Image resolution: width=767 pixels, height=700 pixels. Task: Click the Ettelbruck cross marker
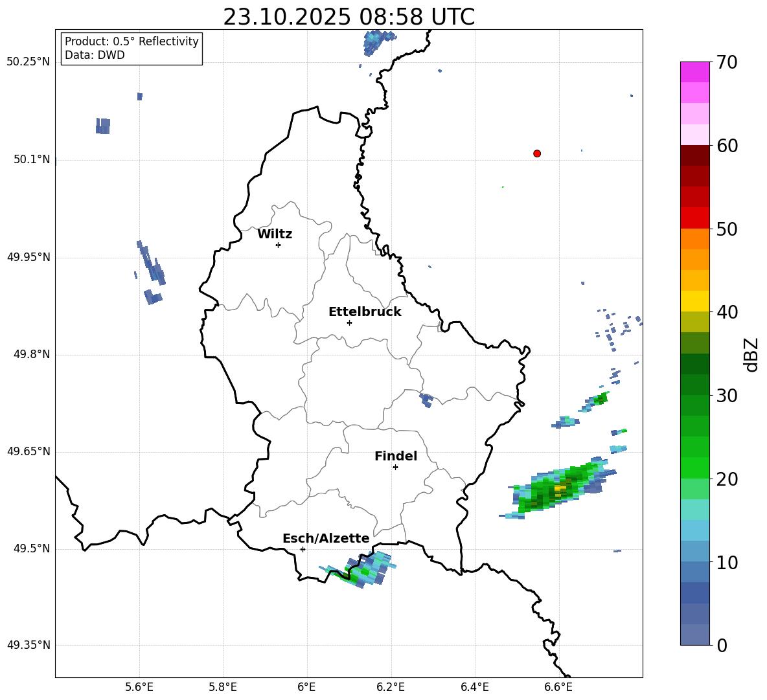(x=349, y=322)
